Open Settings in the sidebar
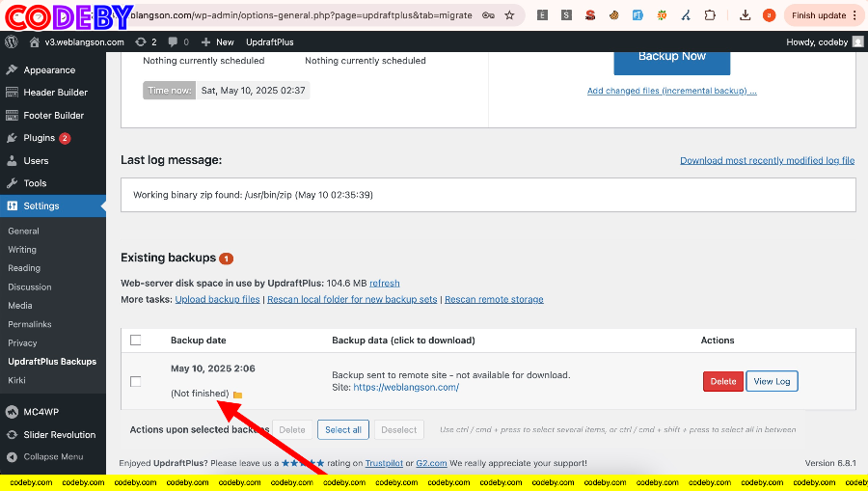The image size is (868, 491). [x=53, y=205]
